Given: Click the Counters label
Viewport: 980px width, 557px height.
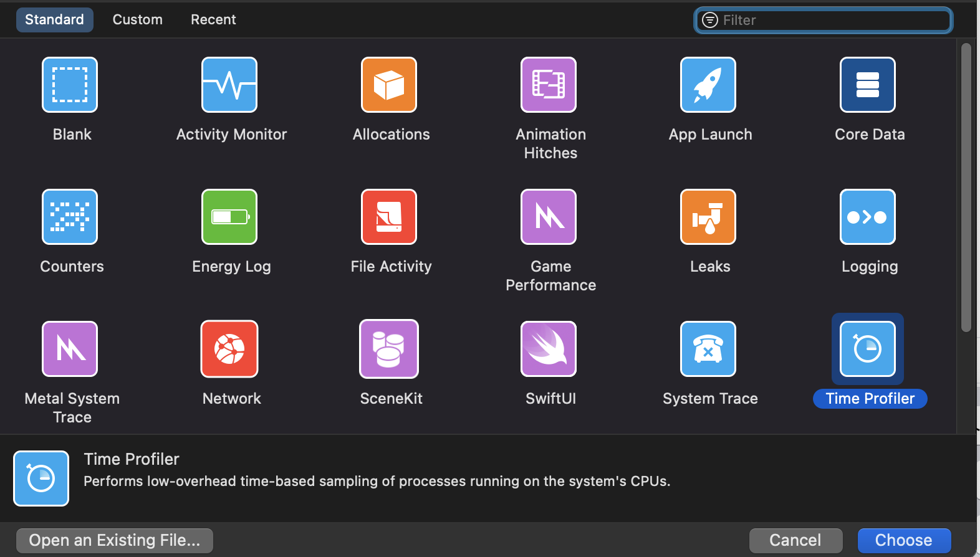Looking at the screenshot, I should pyautogui.click(x=72, y=267).
